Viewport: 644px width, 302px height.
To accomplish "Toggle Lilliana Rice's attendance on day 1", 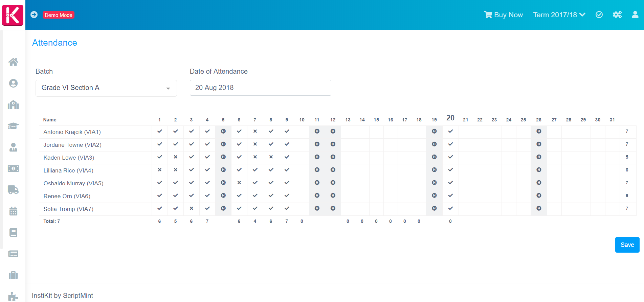I will coord(159,170).
